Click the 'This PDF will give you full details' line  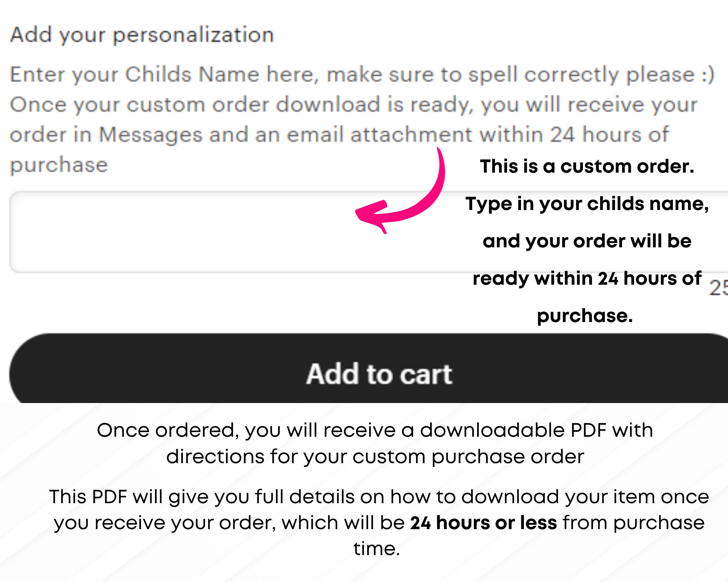click(x=379, y=497)
